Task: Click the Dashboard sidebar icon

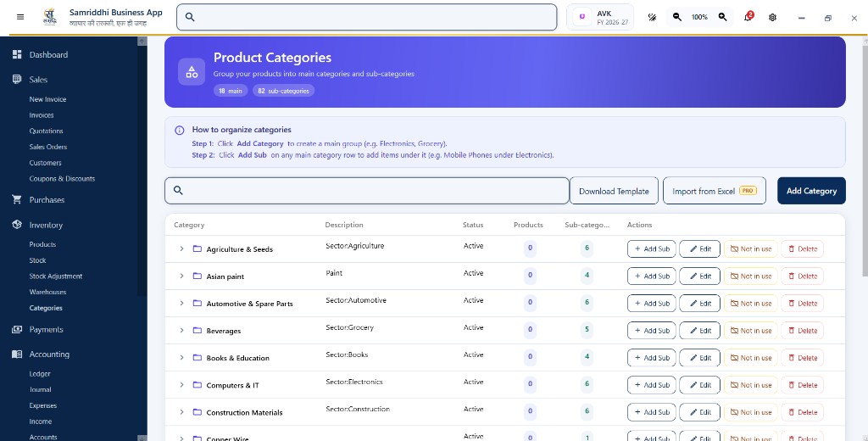Action: [17, 54]
